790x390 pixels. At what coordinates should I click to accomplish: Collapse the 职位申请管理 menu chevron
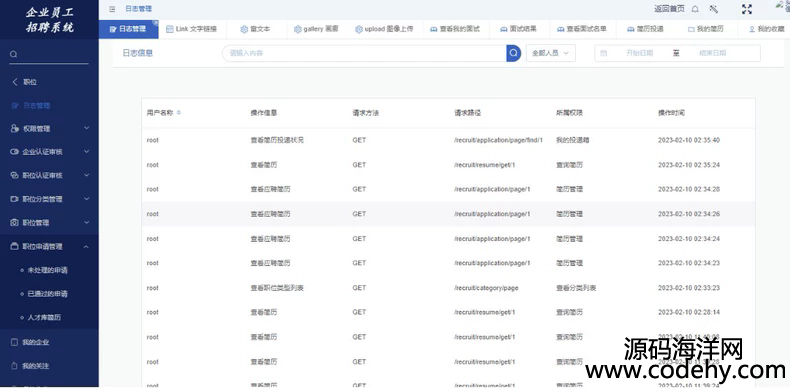pos(86,246)
